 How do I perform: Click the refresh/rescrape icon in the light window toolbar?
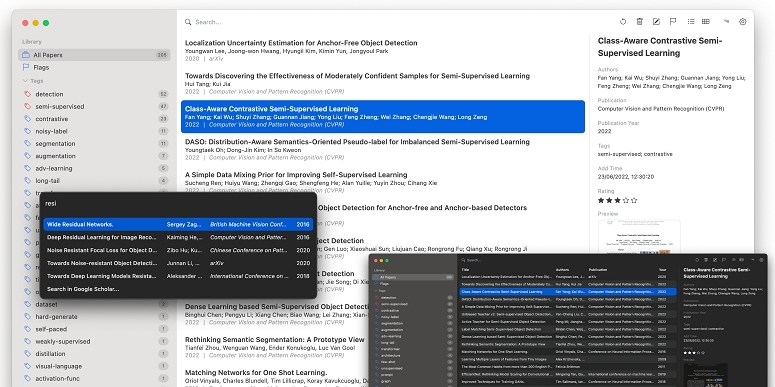coord(623,22)
